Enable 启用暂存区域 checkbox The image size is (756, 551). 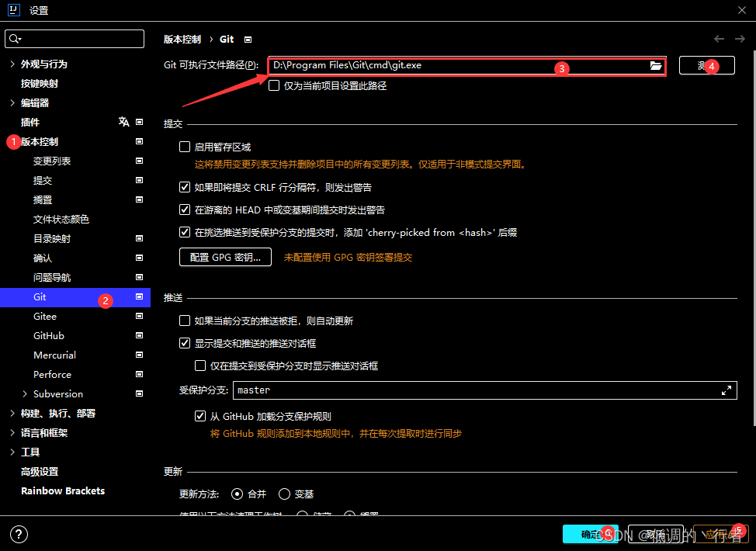tap(185, 147)
